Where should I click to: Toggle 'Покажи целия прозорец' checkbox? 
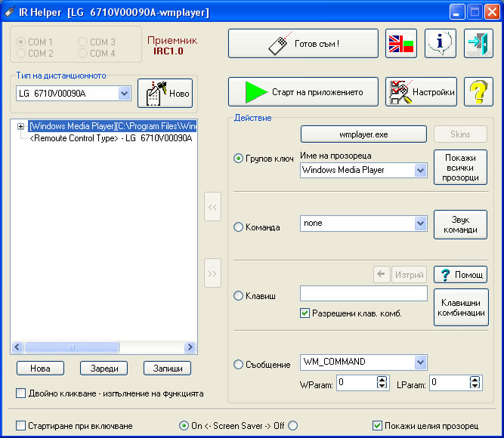377,426
